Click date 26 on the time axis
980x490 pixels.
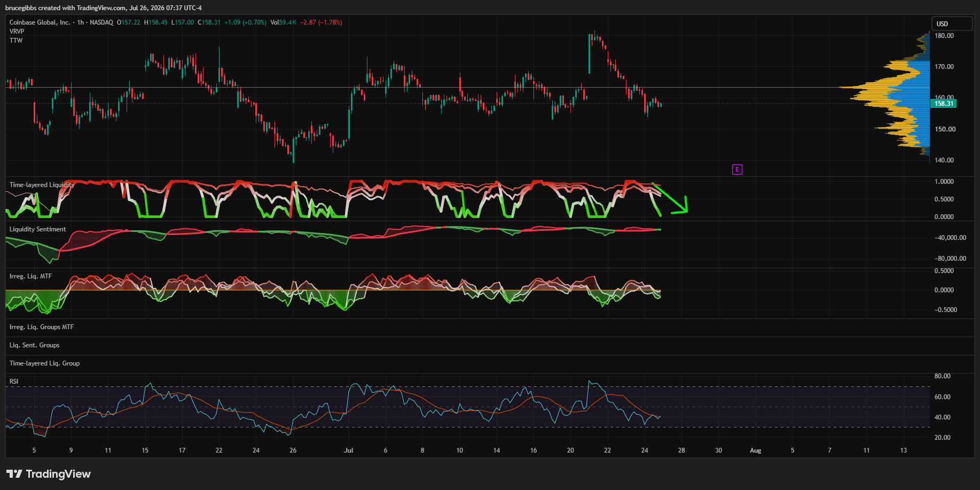[x=293, y=450]
